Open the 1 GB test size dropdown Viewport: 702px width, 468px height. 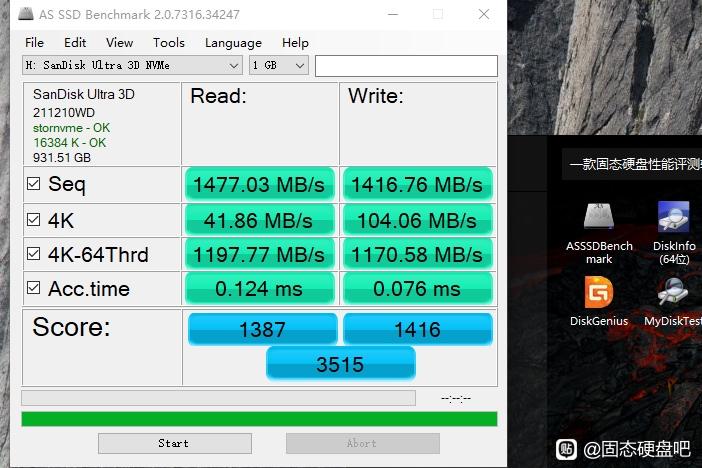(278, 65)
